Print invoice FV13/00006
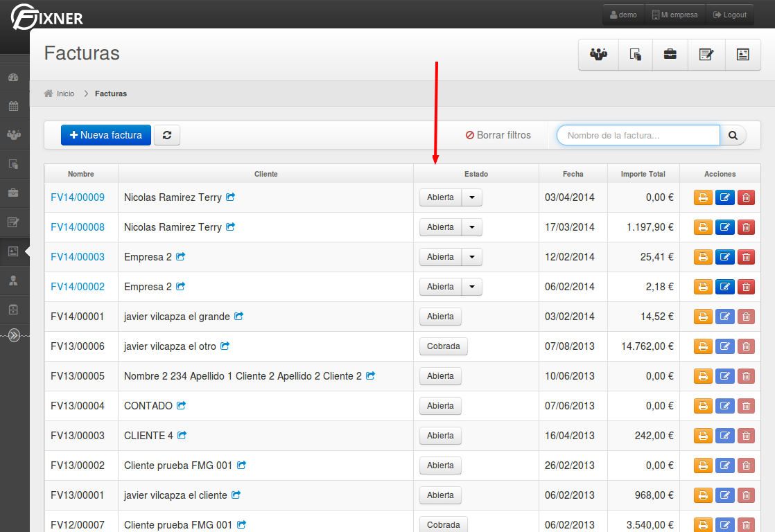 click(703, 346)
